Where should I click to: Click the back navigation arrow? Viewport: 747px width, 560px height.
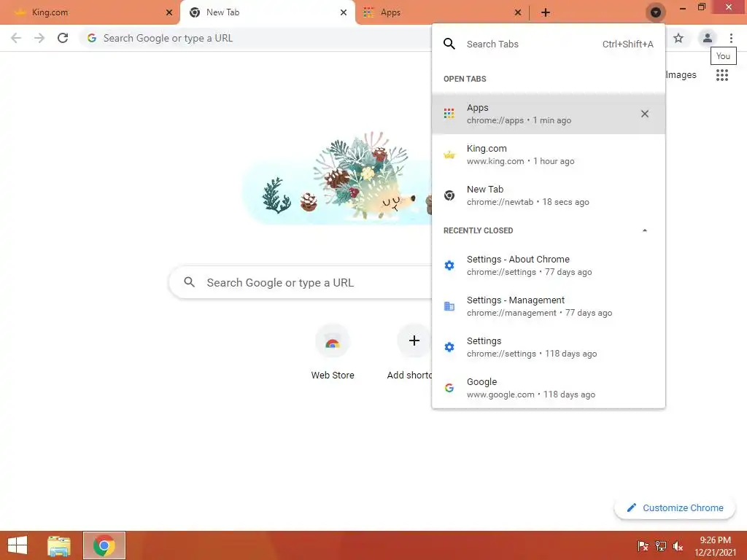pyautogui.click(x=16, y=38)
